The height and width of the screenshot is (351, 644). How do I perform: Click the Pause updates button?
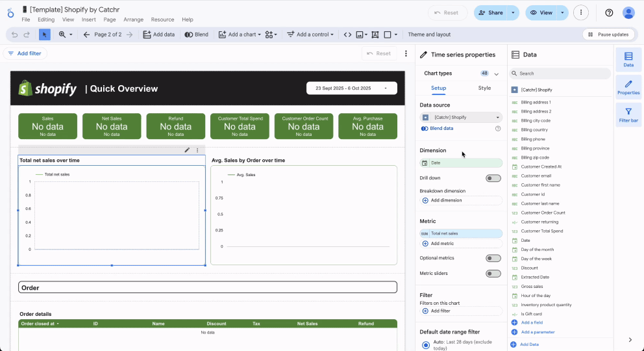[x=608, y=34]
